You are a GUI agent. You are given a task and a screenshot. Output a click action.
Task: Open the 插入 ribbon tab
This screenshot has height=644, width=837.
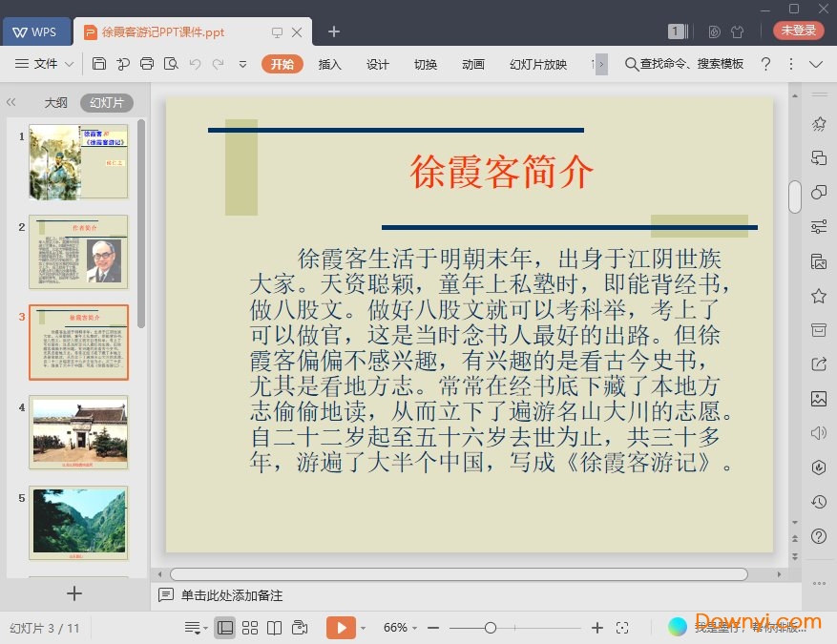[329, 64]
